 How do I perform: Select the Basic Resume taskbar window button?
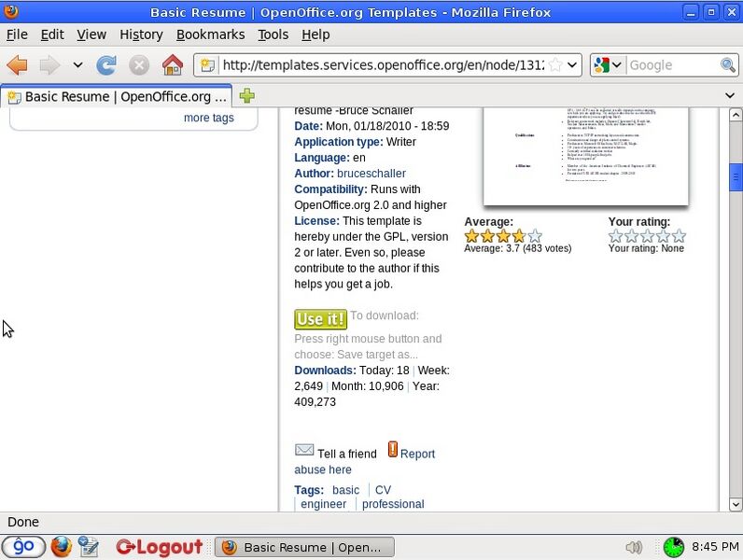pyautogui.click(x=304, y=547)
